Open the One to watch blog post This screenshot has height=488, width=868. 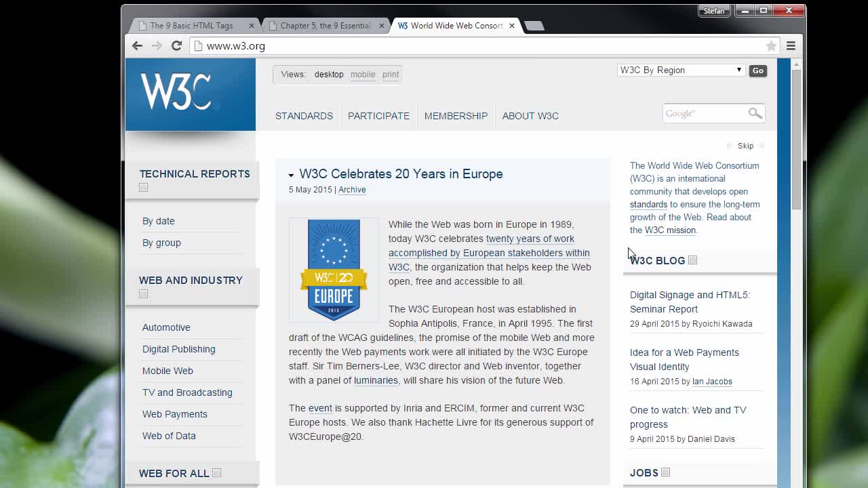[688, 417]
